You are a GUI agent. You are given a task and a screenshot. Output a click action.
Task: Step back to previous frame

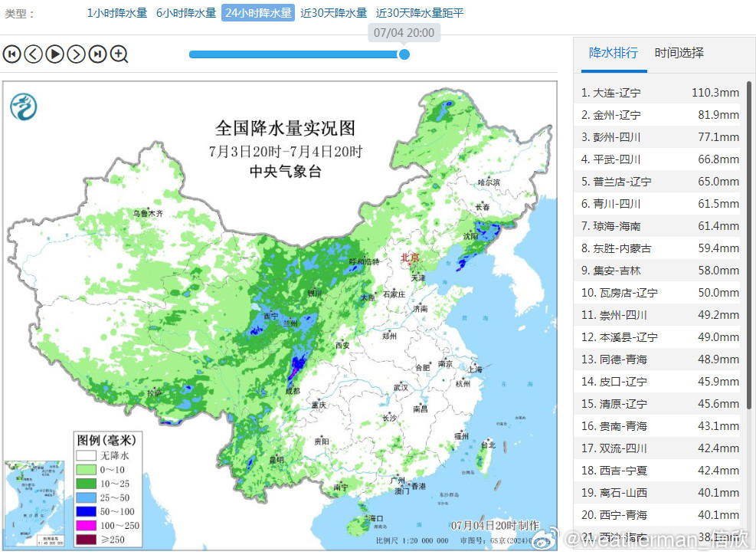pos(33,54)
